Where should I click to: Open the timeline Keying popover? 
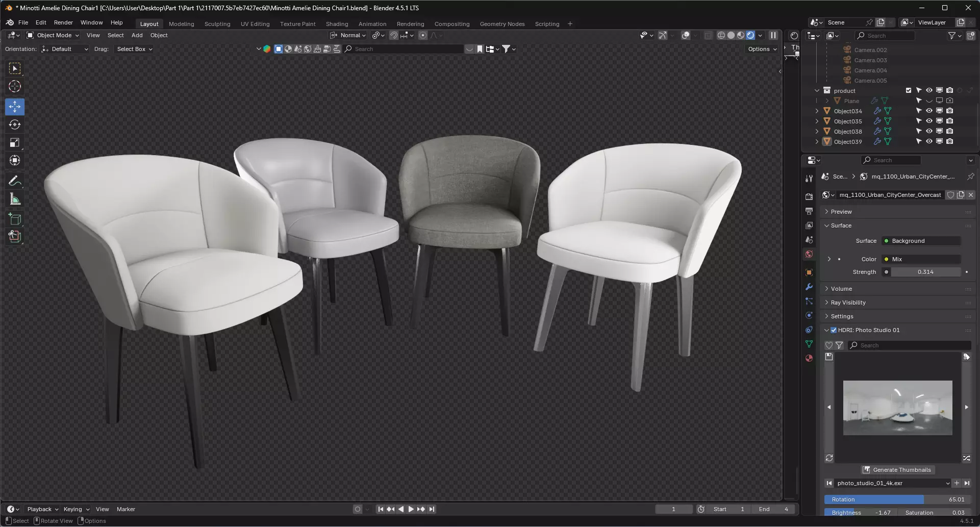(77, 509)
